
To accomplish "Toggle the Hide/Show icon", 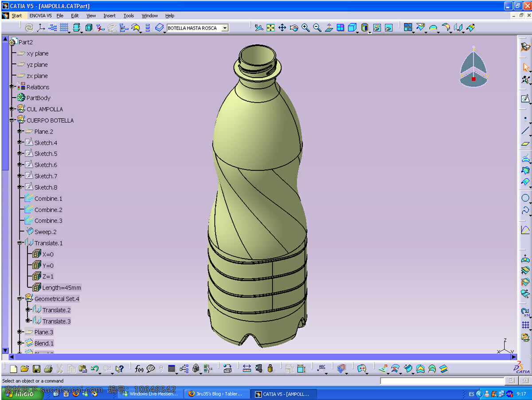I will click(x=377, y=28).
